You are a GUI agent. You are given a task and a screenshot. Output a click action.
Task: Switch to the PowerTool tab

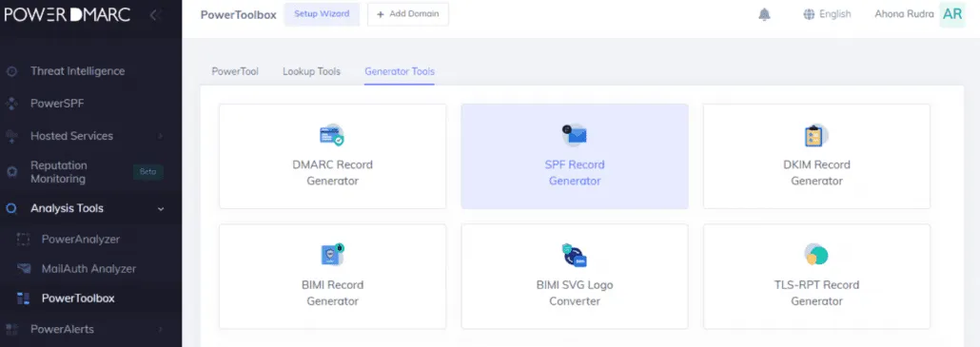235,71
